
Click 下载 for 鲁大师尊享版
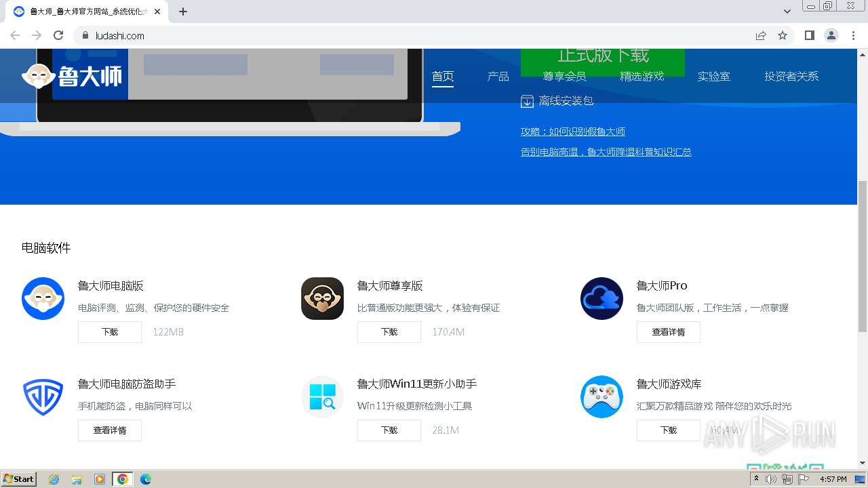tap(389, 332)
